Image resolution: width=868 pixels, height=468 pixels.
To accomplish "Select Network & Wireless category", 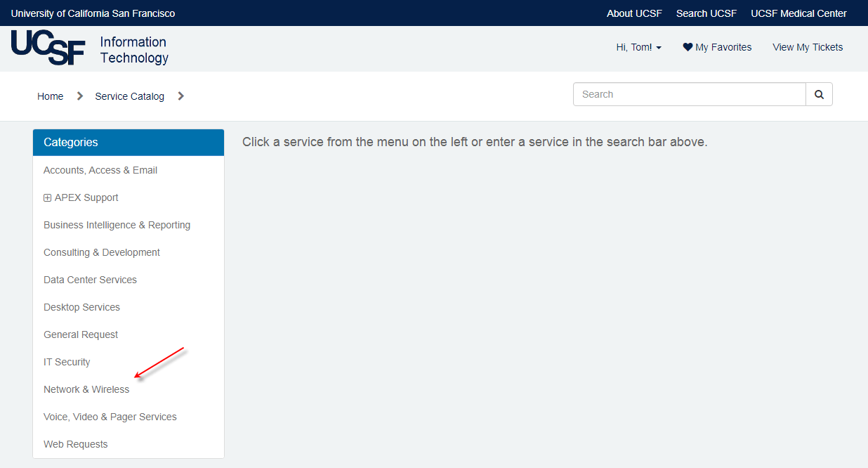I will [x=86, y=389].
